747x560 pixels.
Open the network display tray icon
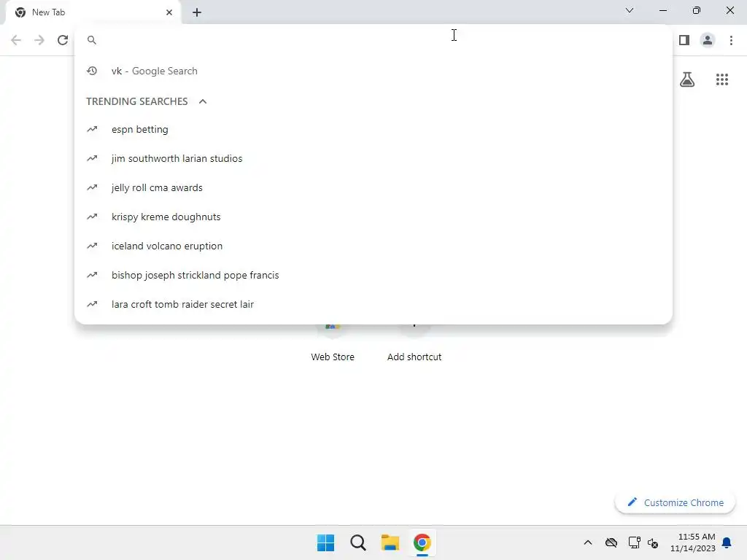[x=634, y=542]
